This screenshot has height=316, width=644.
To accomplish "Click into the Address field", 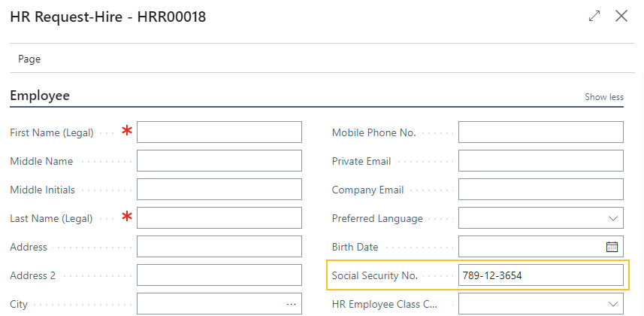I will 219,247.
